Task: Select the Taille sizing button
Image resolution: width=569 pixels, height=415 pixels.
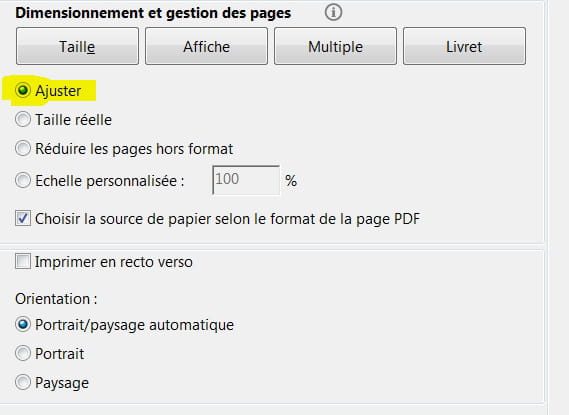Action: coord(77,46)
